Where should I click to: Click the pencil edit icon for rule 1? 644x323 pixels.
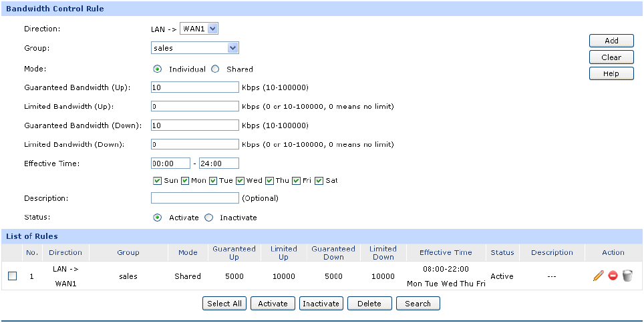click(x=598, y=276)
